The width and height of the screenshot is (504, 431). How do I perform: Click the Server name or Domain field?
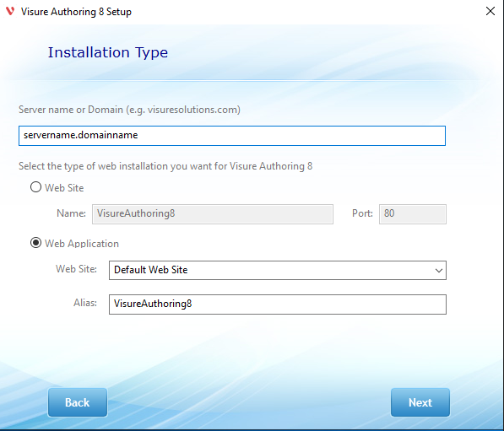tap(232, 136)
